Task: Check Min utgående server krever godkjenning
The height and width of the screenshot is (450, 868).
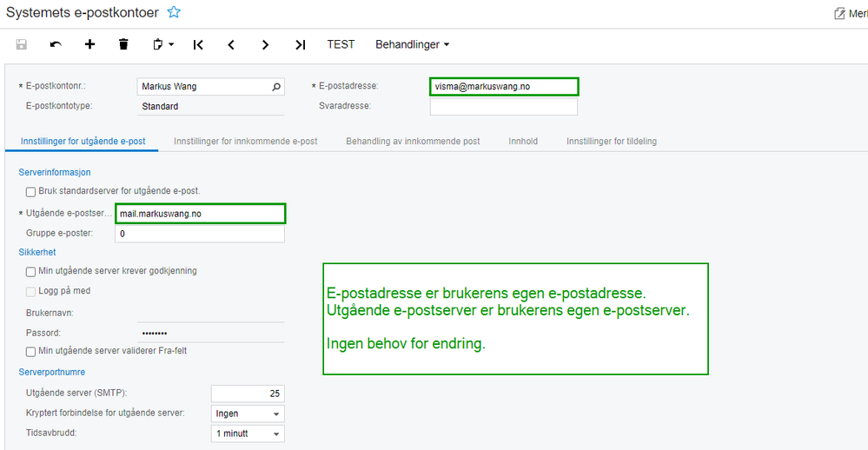Action: [31, 272]
